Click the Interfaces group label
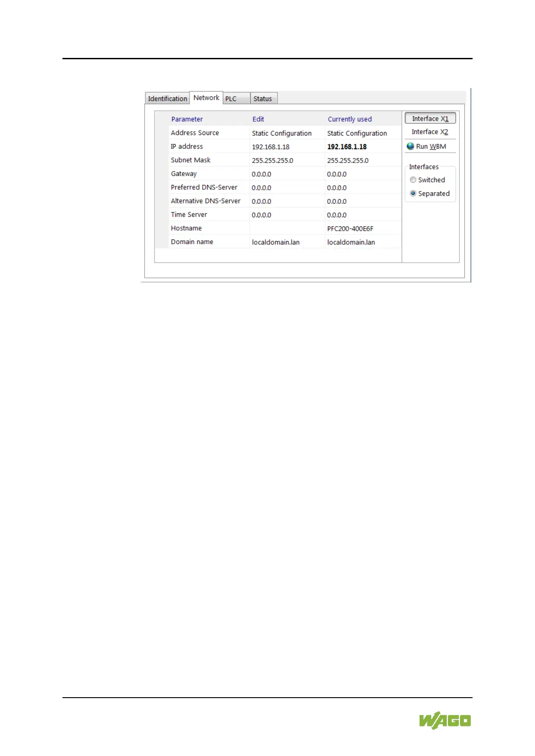Viewport: 535px width, 756px height. (424, 167)
